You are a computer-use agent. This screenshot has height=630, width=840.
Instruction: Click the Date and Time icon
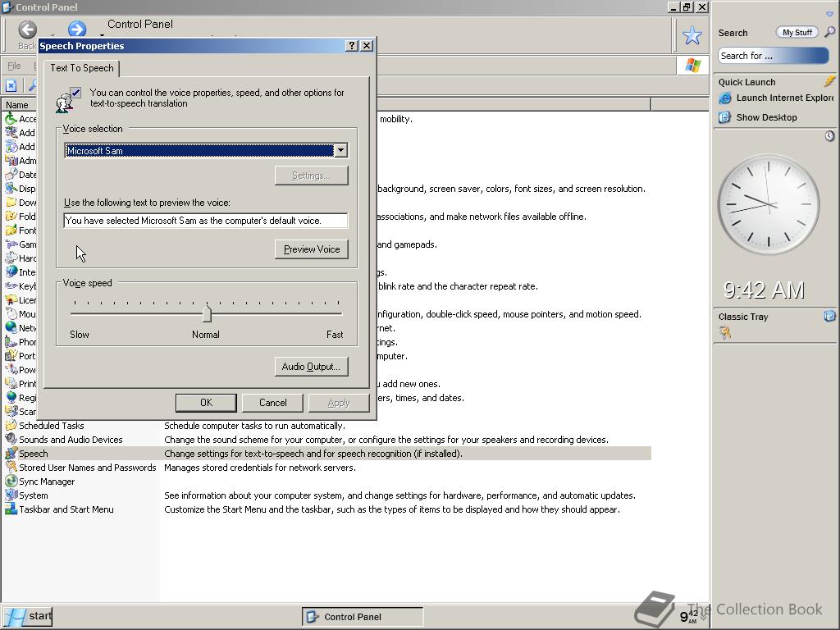tap(11, 174)
